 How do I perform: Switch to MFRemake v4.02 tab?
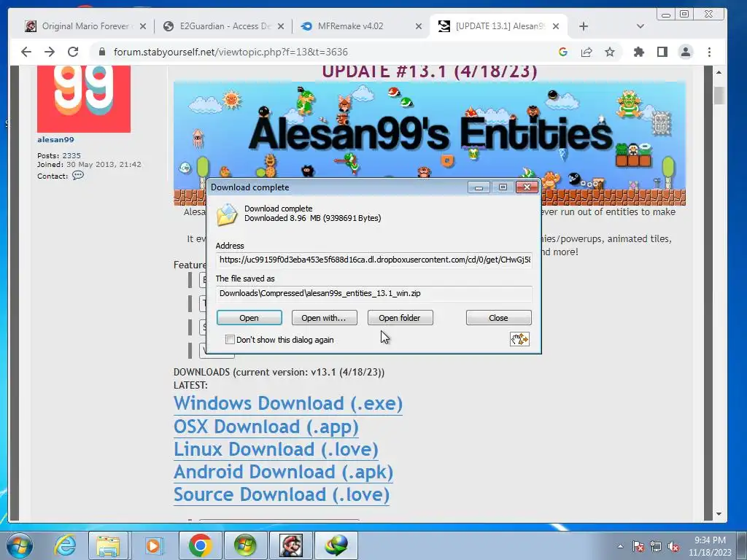click(x=351, y=26)
